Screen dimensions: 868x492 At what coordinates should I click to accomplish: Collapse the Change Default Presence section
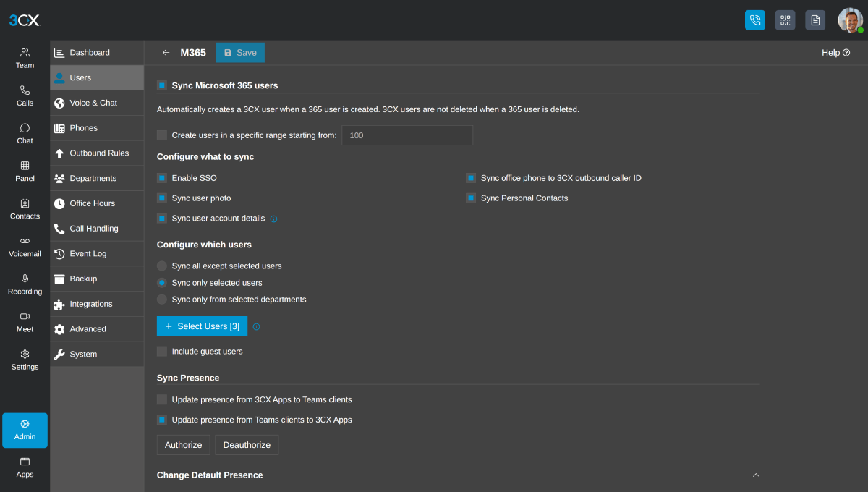(x=756, y=475)
